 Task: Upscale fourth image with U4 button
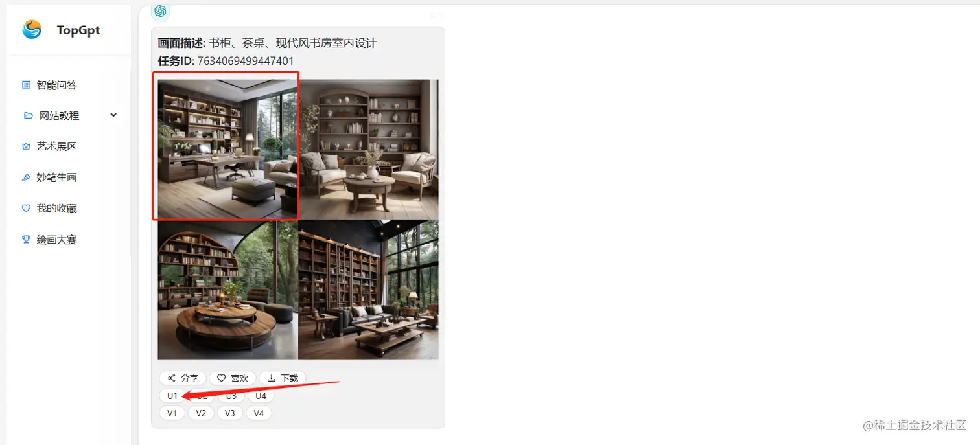261,395
